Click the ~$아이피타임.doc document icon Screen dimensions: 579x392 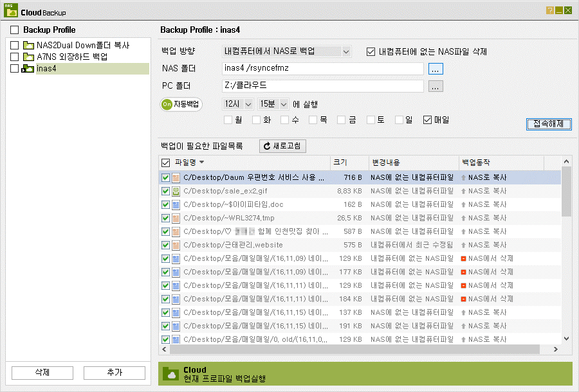coord(176,204)
